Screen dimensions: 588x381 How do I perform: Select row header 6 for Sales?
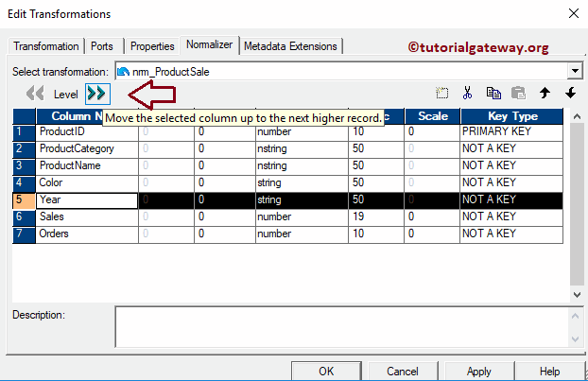pos(24,217)
